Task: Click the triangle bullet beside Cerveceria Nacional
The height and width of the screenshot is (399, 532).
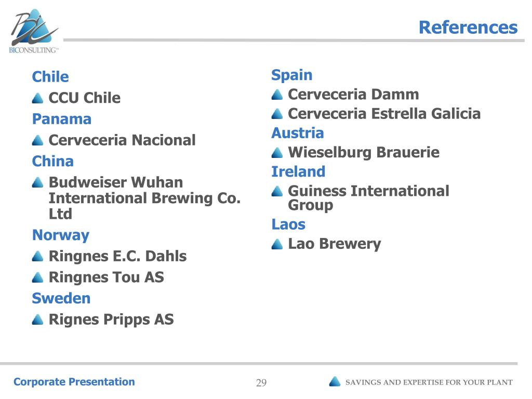Action: [x=37, y=140]
